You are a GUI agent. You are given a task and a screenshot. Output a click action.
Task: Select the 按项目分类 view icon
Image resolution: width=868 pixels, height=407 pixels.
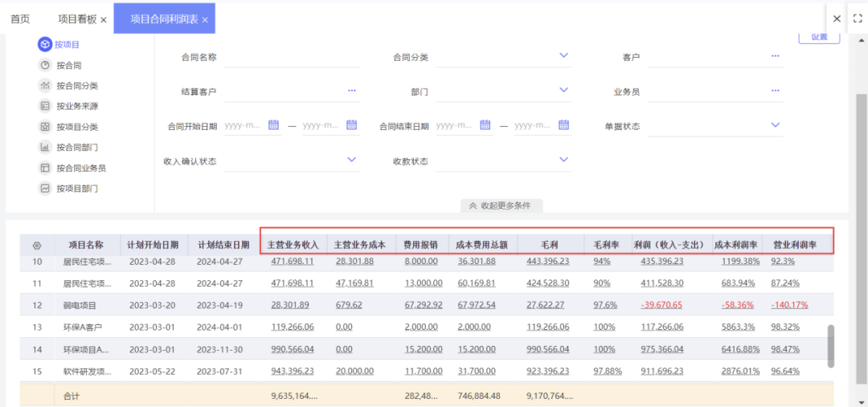pyautogui.click(x=45, y=127)
